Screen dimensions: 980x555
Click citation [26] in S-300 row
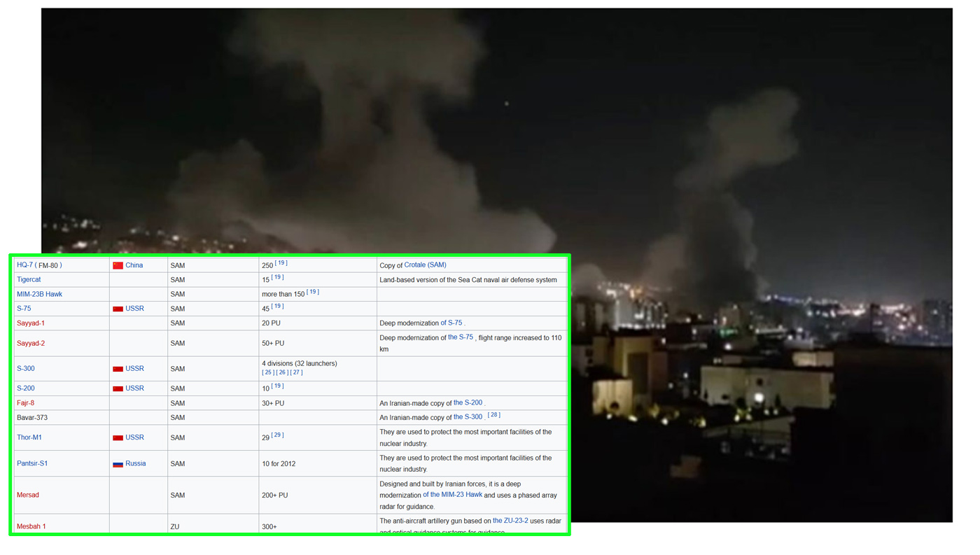point(282,372)
